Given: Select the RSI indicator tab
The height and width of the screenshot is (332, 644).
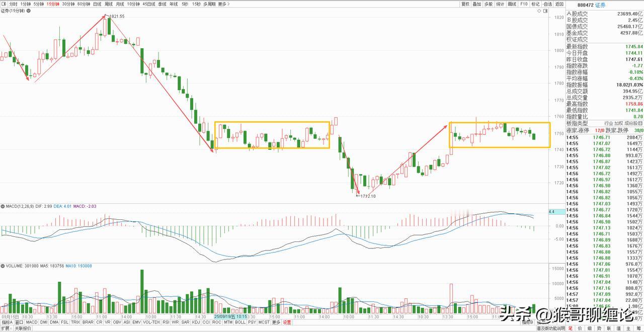Looking at the screenshot, I should [166, 322].
